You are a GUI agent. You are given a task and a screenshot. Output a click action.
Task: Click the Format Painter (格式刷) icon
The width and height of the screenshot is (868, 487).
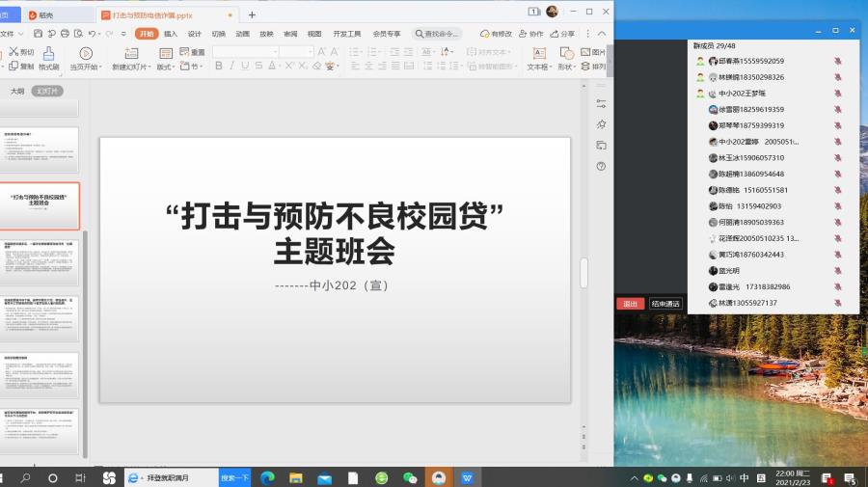coord(48,60)
